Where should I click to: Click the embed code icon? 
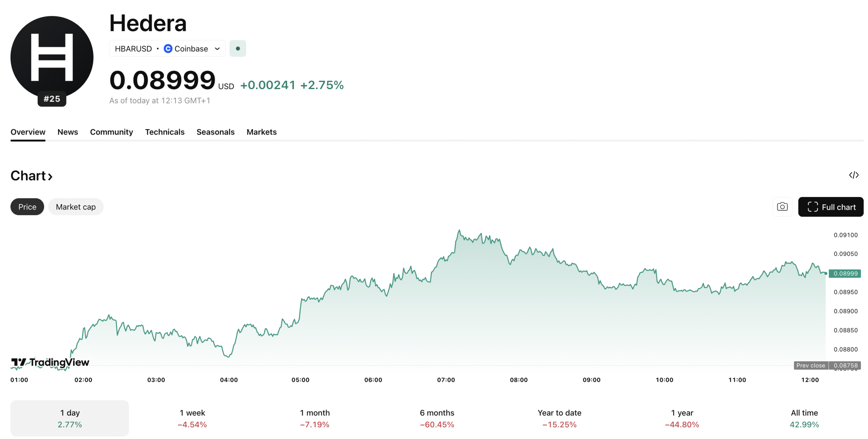coord(853,175)
